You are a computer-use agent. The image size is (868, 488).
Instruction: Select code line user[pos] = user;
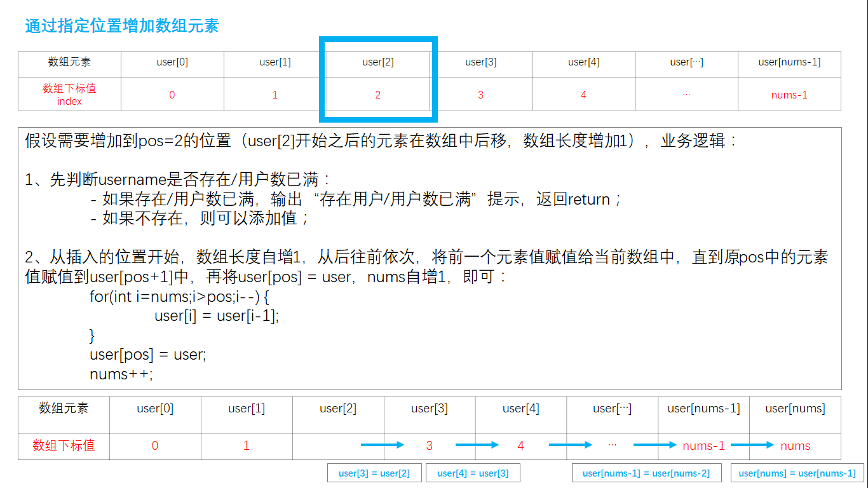148,355
